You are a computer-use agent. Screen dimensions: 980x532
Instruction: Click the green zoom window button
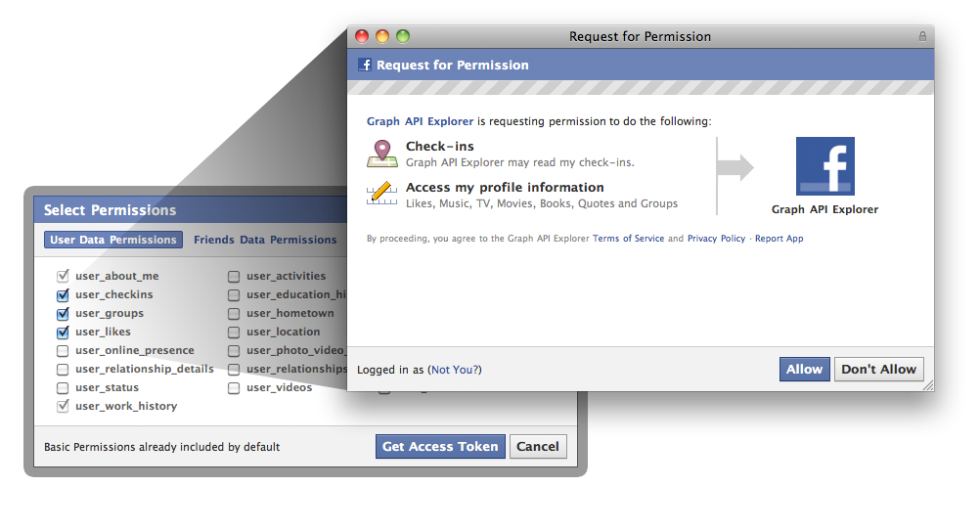tap(403, 36)
